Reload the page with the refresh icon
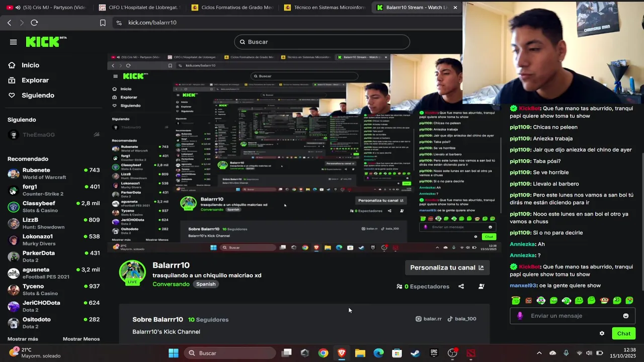This screenshot has width=644, height=362. (x=34, y=23)
